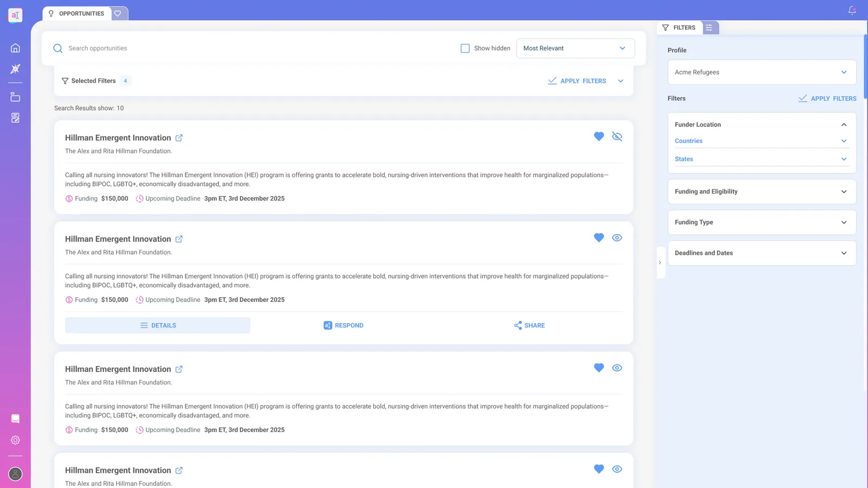Open the user avatar at sidebar bottom
The image size is (868, 488).
coord(15,474)
